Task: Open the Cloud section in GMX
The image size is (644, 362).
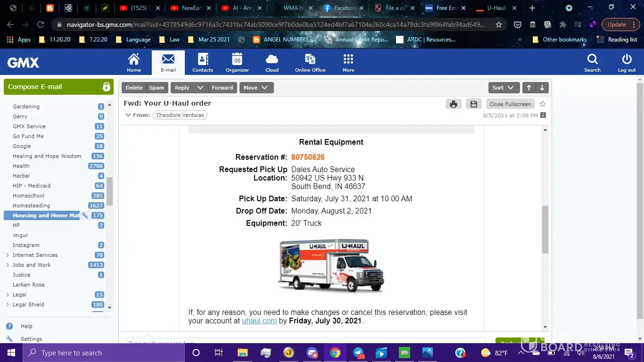Action: click(x=272, y=63)
